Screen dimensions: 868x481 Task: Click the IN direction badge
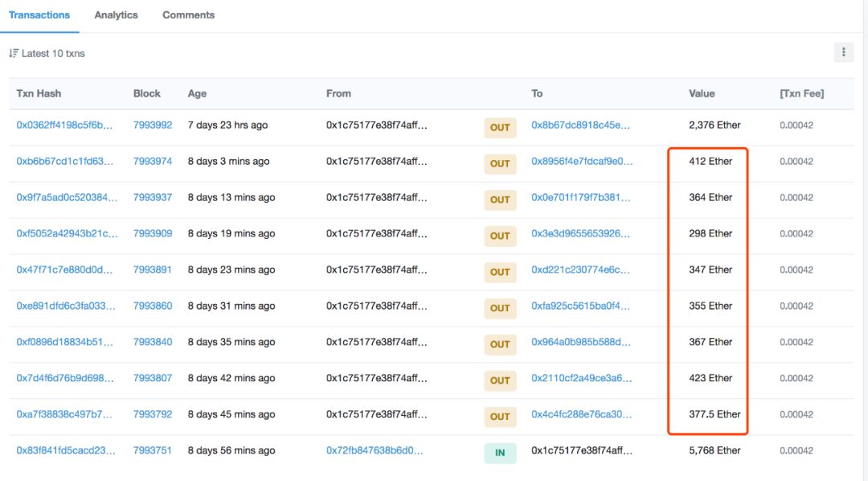coord(500,453)
